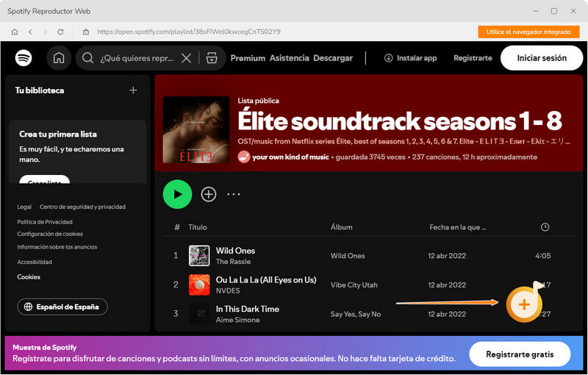Click the lock icon before the URL
Screen dimensions: 588x375
pos(86,32)
